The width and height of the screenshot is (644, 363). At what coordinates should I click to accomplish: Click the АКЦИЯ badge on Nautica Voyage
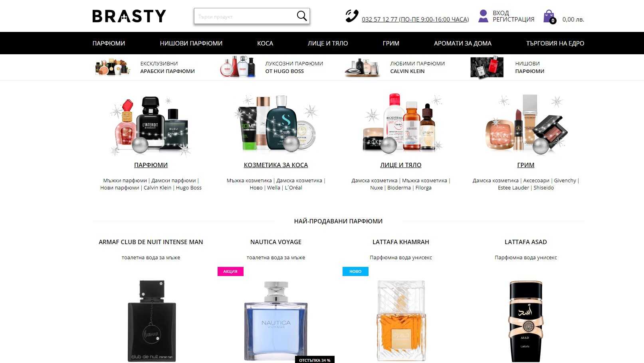coord(230,271)
